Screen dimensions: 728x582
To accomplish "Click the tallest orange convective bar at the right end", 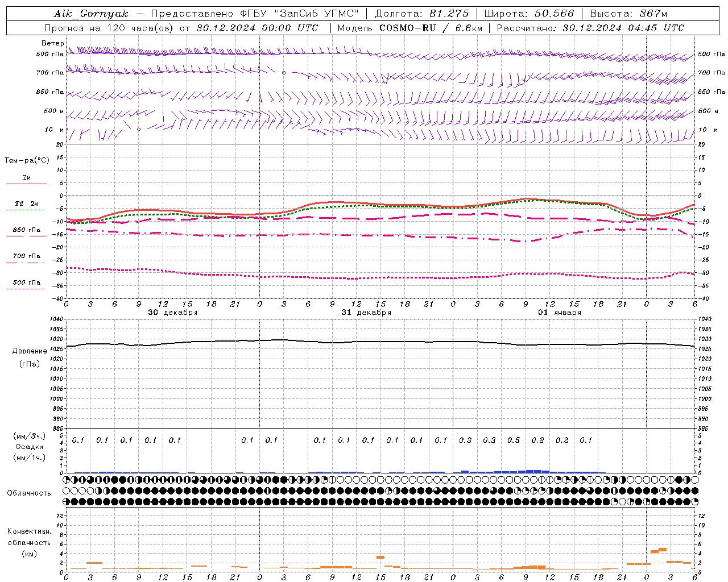I will pyautogui.click(x=663, y=550).
